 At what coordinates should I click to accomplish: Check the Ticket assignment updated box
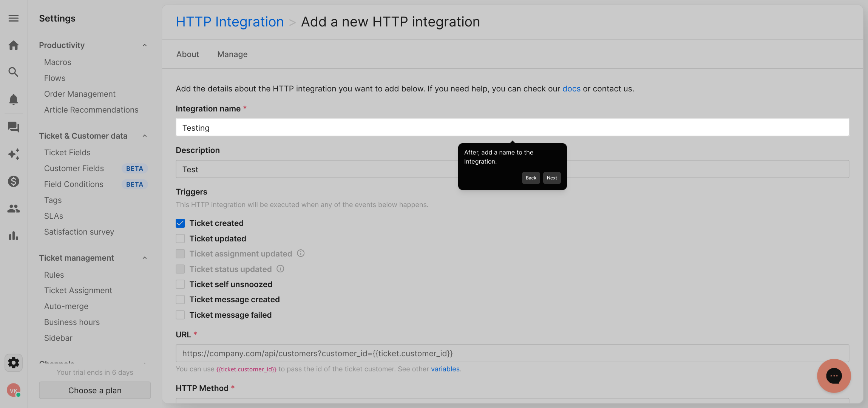[180, 254]
